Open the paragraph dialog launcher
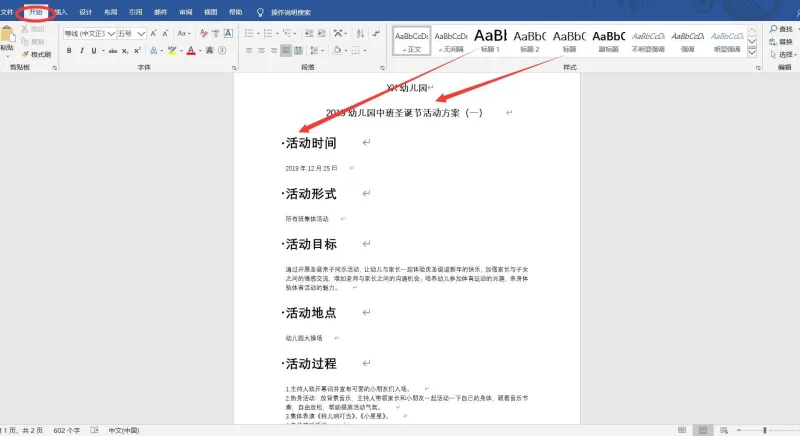 point(382,67)
